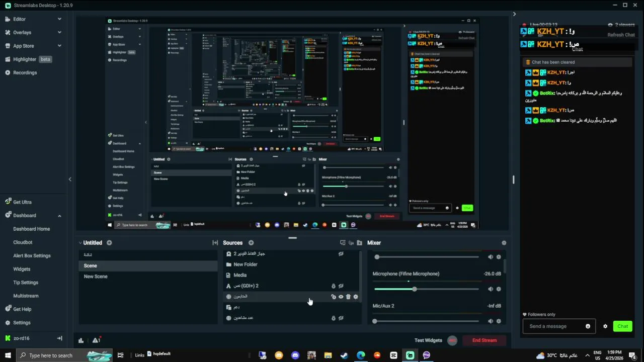This screenshot has width=644, height=362.
Task: Toggle lock on the highlighted المتابعون source
Action: click(x=333, y=297)
